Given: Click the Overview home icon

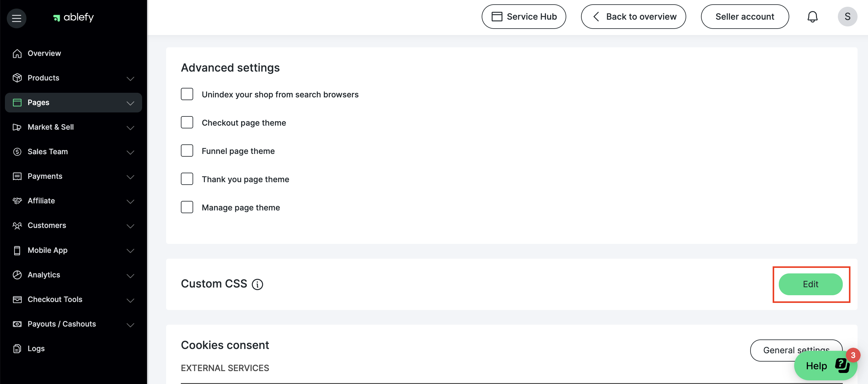Looking at the screenshot, I should tap(17, 53).
